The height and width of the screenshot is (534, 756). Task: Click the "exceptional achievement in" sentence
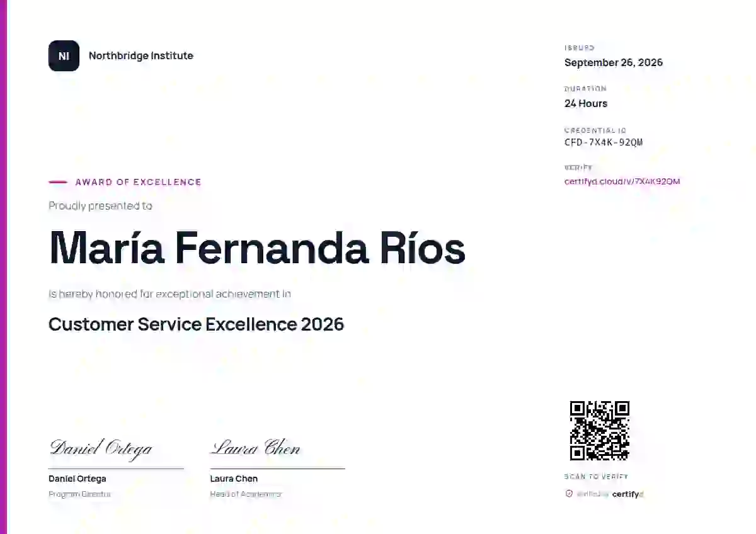[169, 293]
